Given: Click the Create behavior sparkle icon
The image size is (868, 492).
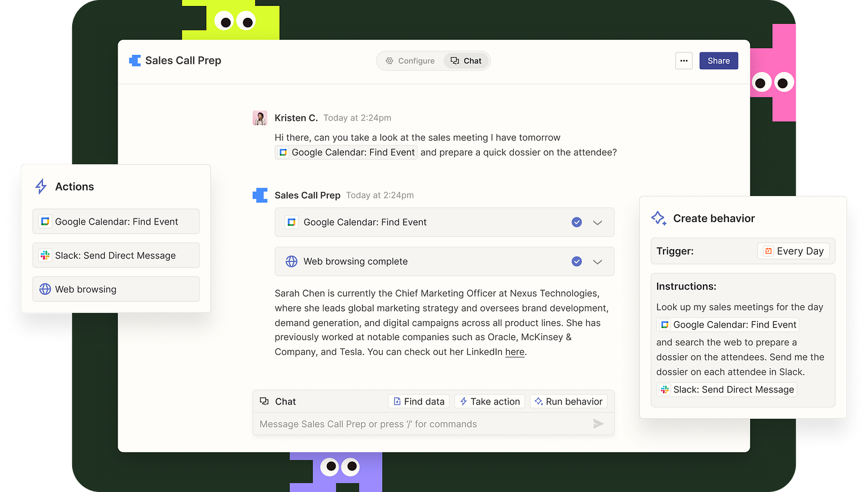Looking at the screenshot, I should (659, 218).
